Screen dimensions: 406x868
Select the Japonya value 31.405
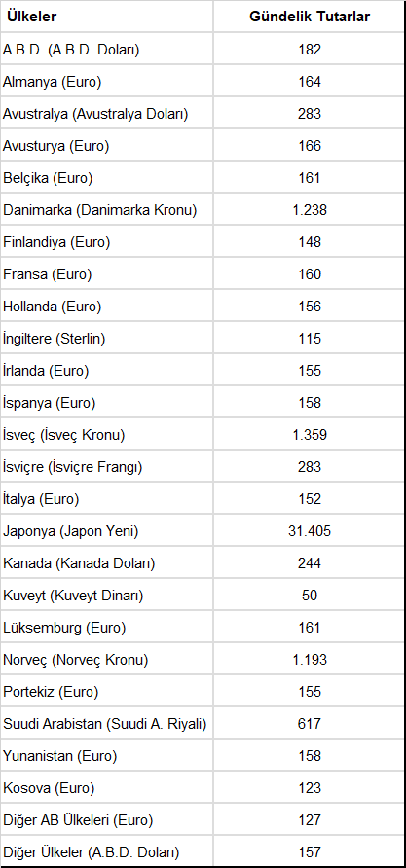point(310,531)
